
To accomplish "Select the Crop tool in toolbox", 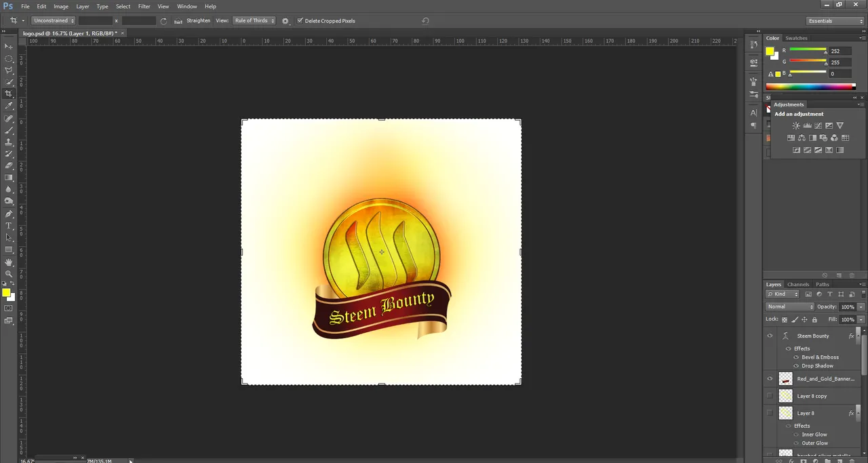I will tap(9, 94).
